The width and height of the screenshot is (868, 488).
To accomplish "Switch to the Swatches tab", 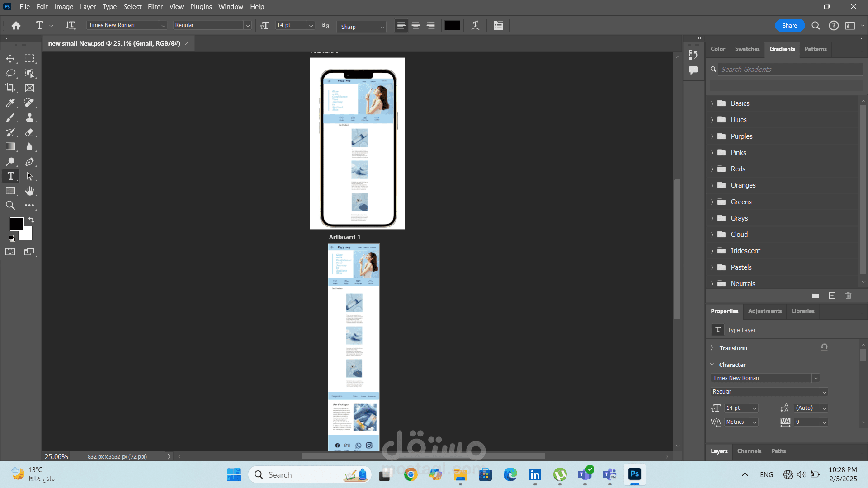I will click(x=747, y=49).
